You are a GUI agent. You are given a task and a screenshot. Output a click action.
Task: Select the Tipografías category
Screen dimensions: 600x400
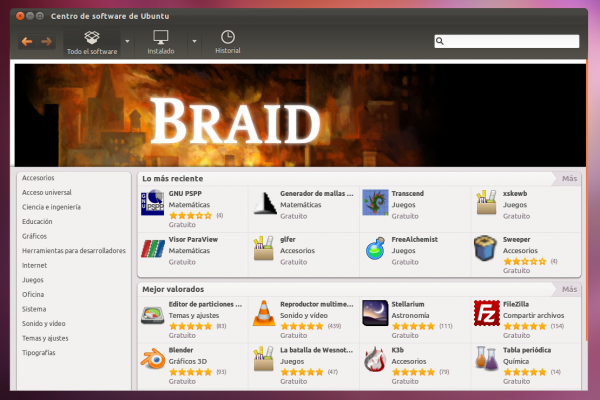(x=39, y=353)
